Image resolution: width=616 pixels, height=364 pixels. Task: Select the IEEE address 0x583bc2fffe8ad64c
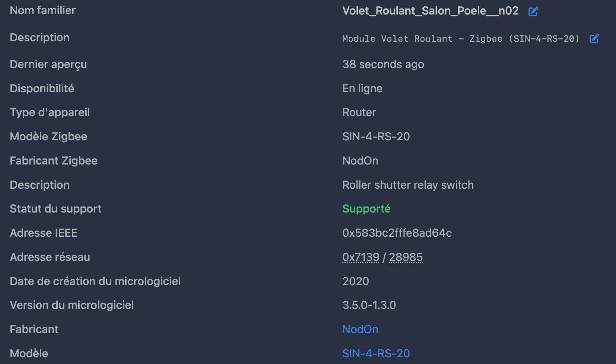pos(397,233)
